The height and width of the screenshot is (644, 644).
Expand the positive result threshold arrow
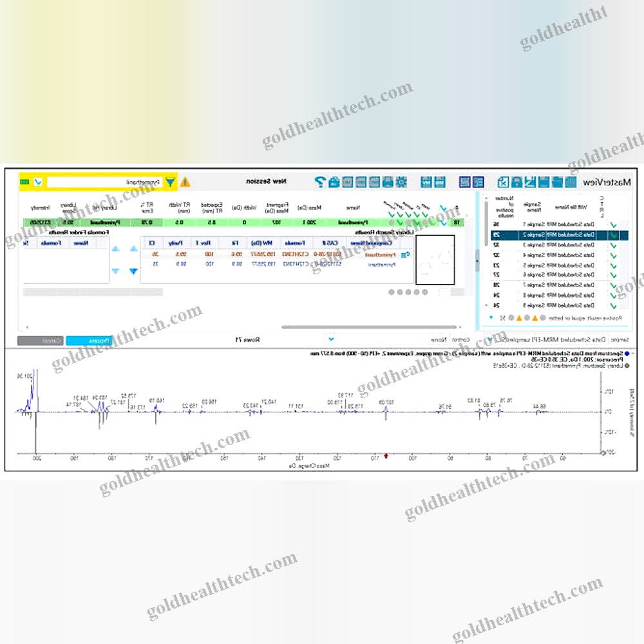[491, 317]
